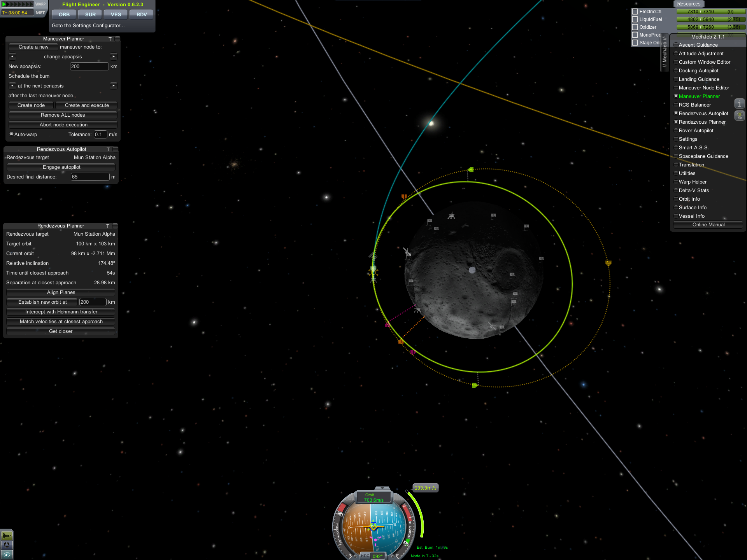Click the time warp arrows indicator
The image size is (747, 560).
pos(18,4)
